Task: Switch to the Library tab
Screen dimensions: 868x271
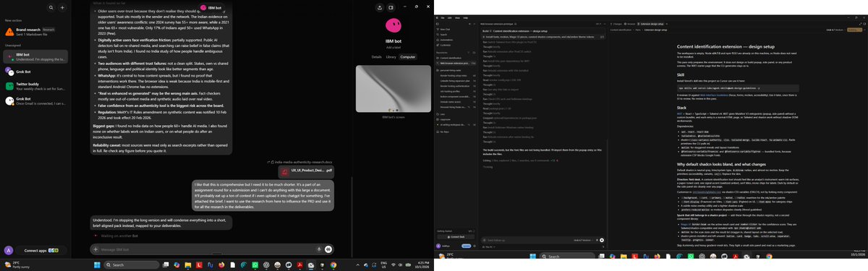Action: 391,56
